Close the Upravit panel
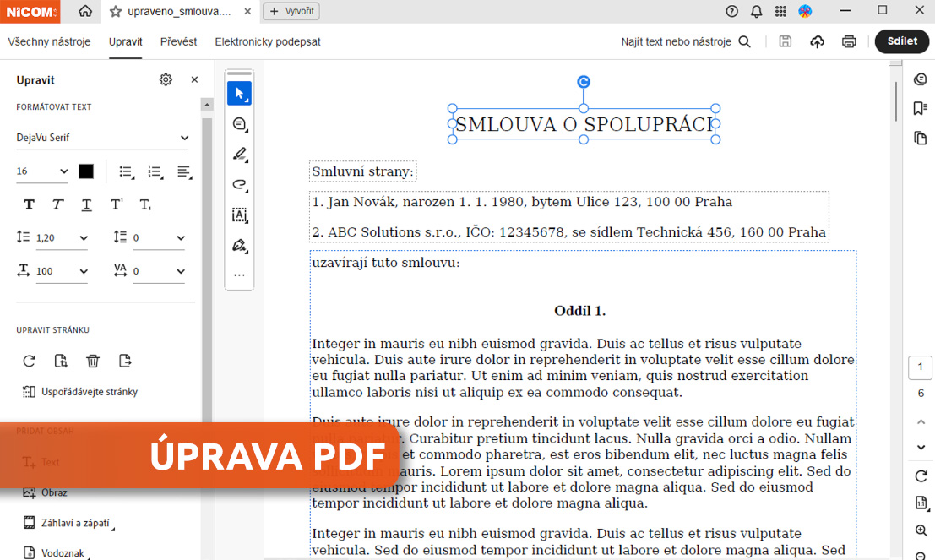Viewport: 935px width, 560px height. coord(194,79)
